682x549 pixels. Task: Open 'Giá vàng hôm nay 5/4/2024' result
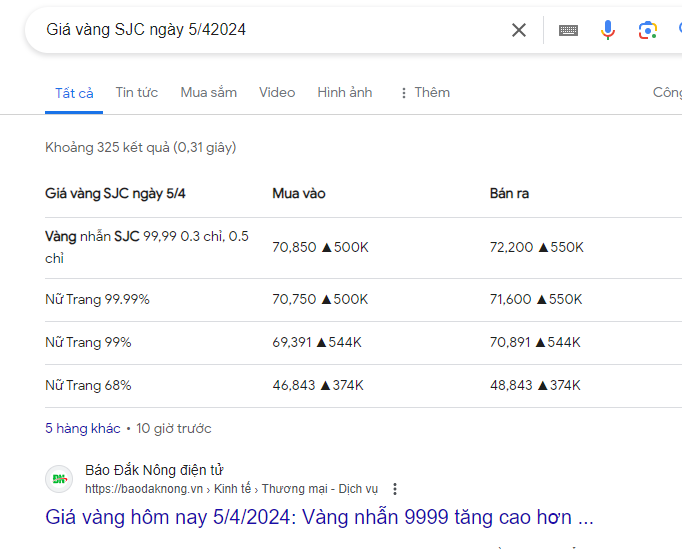[320, 517]
